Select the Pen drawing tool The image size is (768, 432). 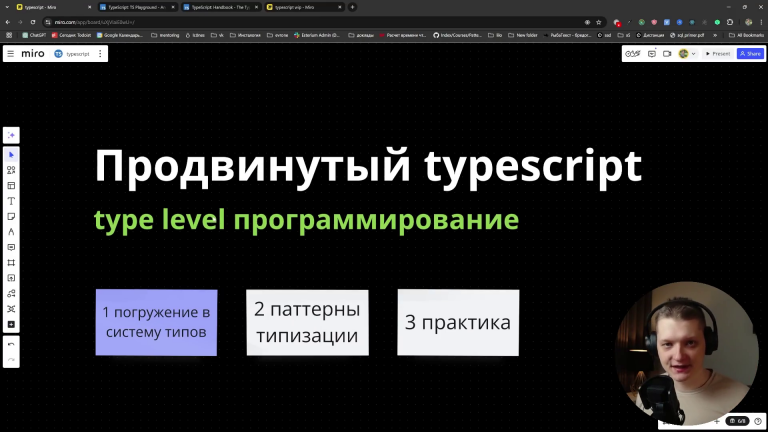[11, 232]
